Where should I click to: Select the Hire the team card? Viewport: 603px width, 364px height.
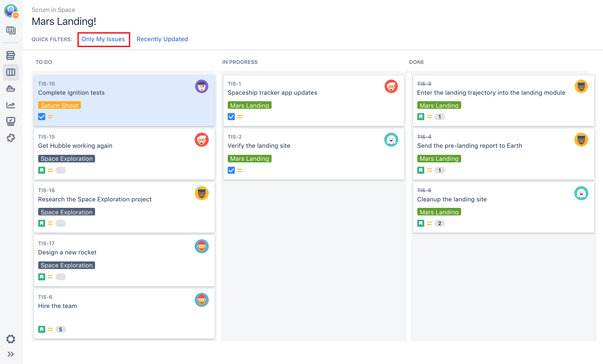(x=124, y=313)
